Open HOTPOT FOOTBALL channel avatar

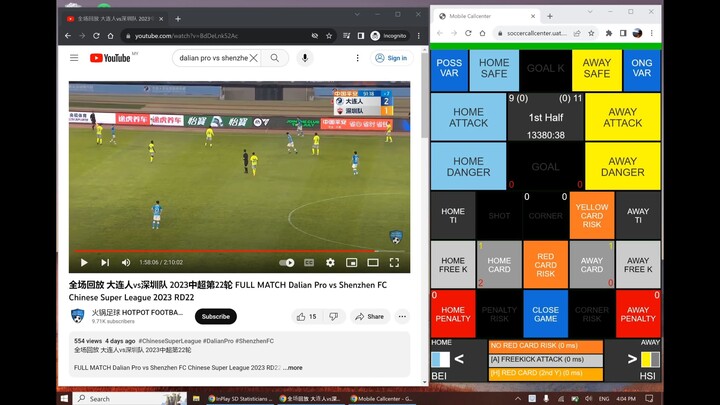tap(78, 316)
